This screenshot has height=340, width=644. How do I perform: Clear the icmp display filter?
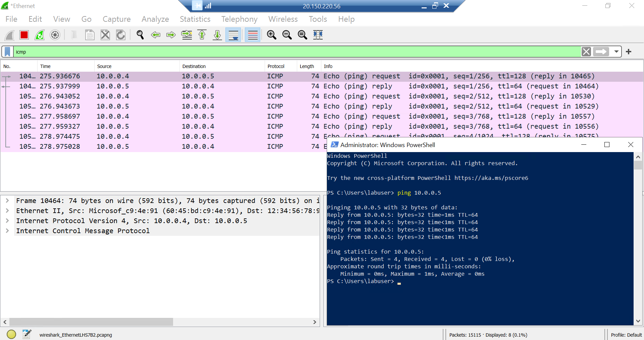(x=586, y=52)
